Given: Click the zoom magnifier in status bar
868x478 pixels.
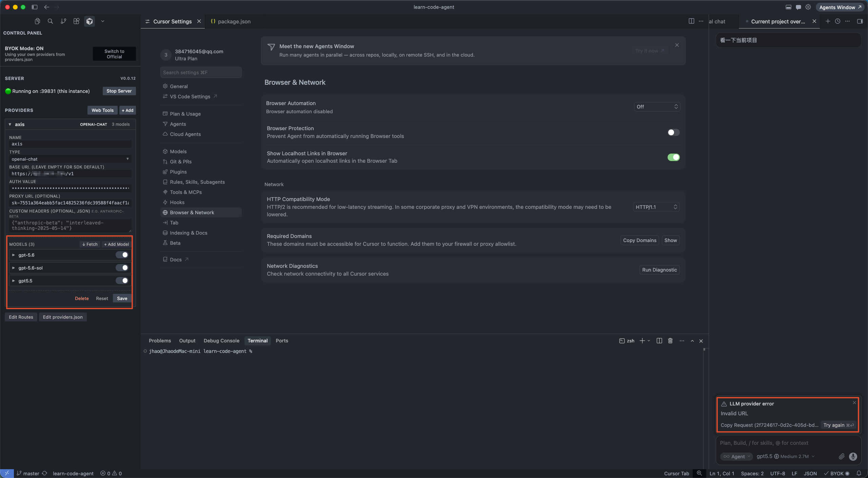Looking at the screenshot, I should tap(699, 473).
